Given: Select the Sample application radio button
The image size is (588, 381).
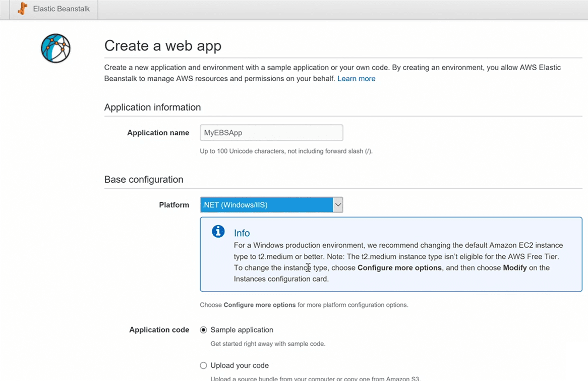Looking at the screenshot, I should (204, 330).
